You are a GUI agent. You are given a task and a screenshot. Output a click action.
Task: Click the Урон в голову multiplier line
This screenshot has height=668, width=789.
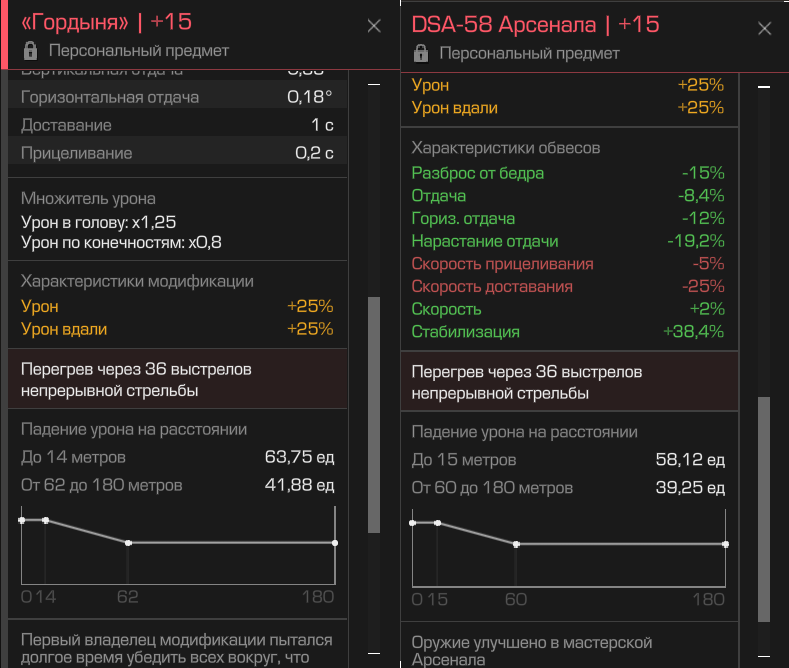tap(99, 221)
